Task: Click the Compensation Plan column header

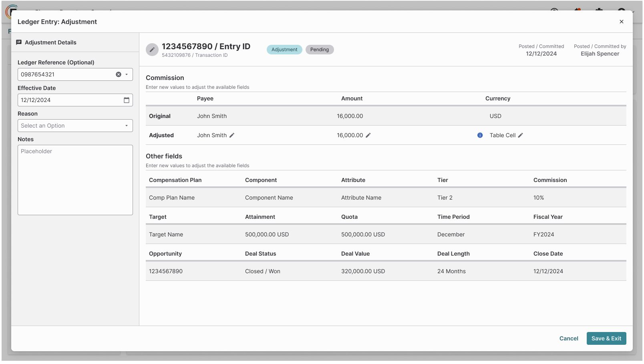Action: [175, 180]
